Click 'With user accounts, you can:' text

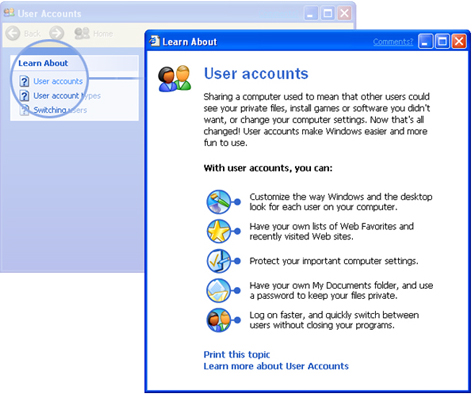pyautogui.click(x=268, y=168)
